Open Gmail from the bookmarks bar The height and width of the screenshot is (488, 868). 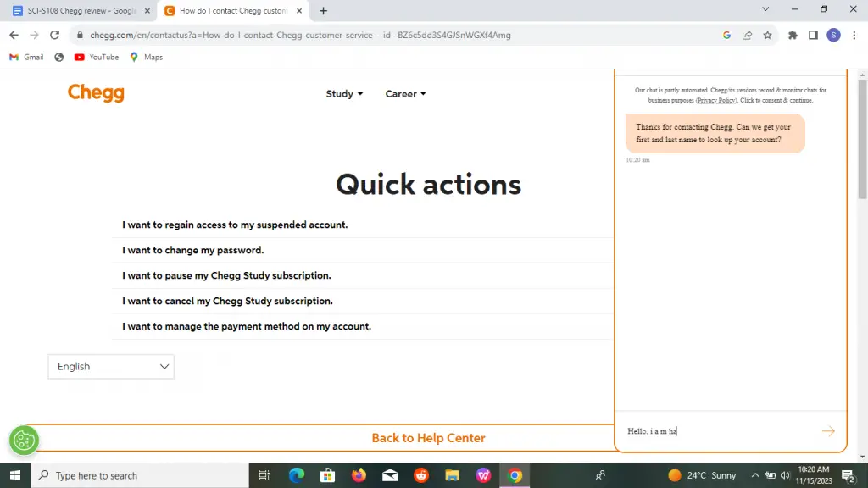click(x=26, y=57)
